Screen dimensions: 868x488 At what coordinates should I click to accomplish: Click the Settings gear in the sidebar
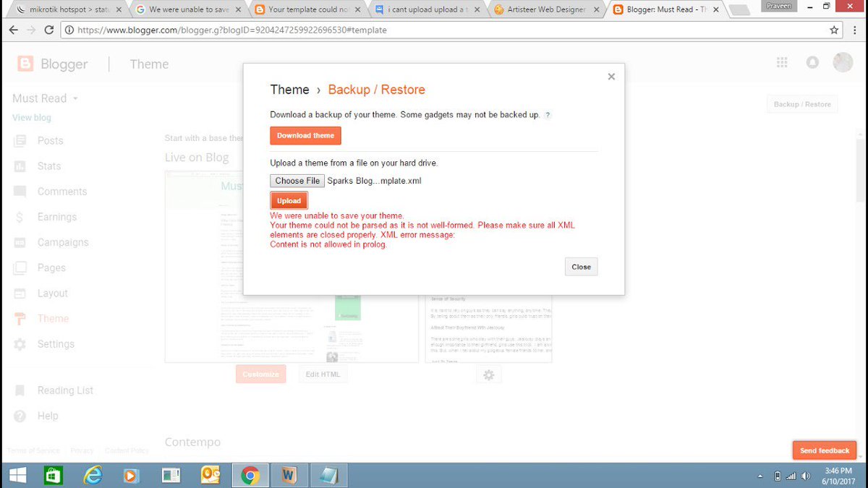pyautogui.click(x=20, y=343)
